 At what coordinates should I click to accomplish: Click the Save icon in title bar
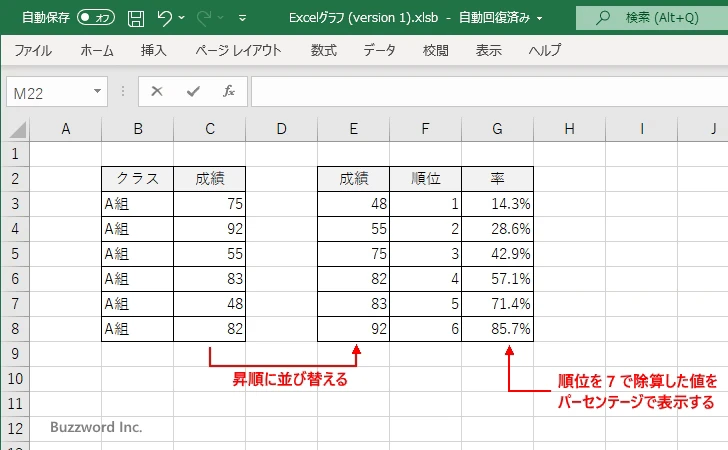pyautogui.click(x=136, y=17)
